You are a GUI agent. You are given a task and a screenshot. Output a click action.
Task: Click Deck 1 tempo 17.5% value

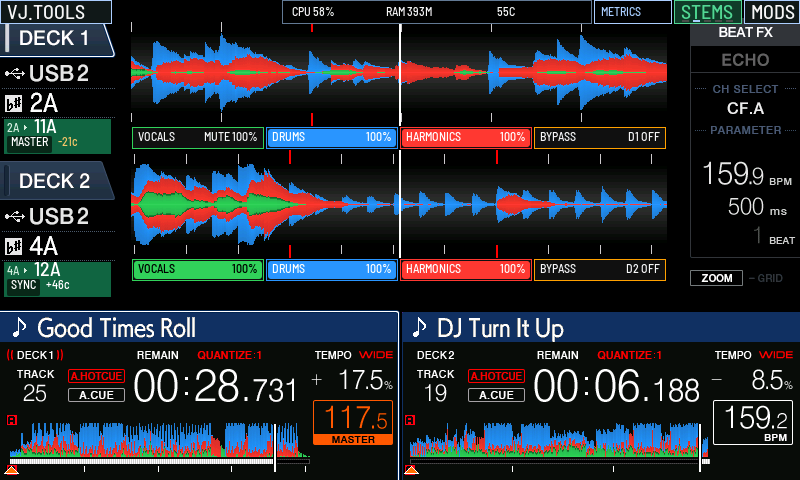tap(365, 381)
